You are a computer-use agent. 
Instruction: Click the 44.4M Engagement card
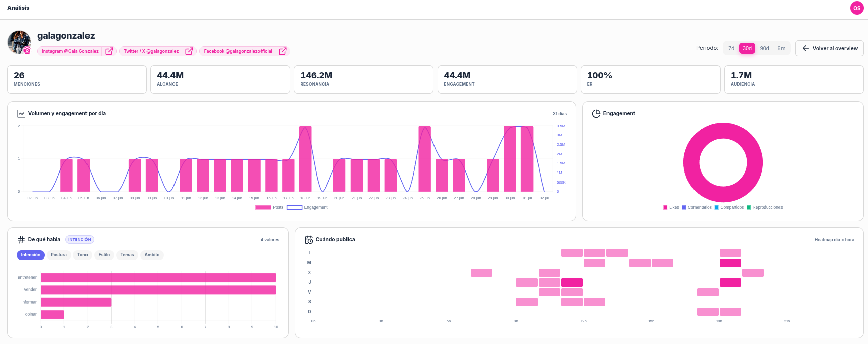click(x=507, y=79)
